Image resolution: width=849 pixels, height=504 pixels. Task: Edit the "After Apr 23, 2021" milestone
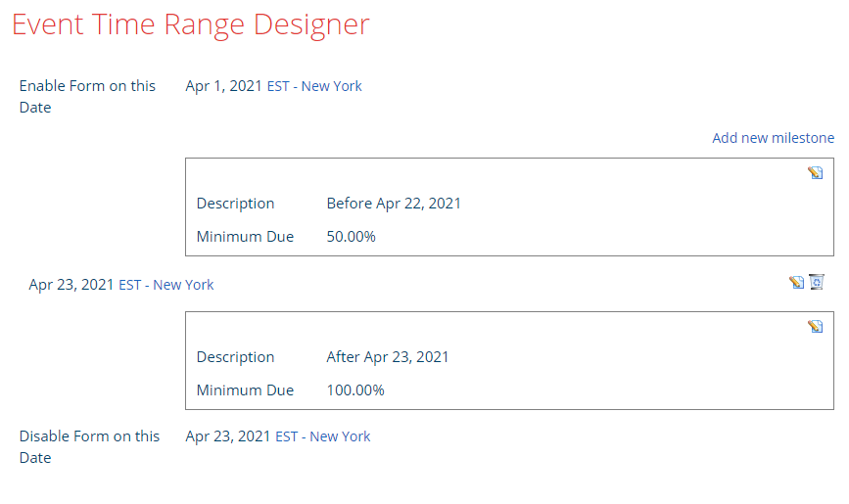(815, 327)
